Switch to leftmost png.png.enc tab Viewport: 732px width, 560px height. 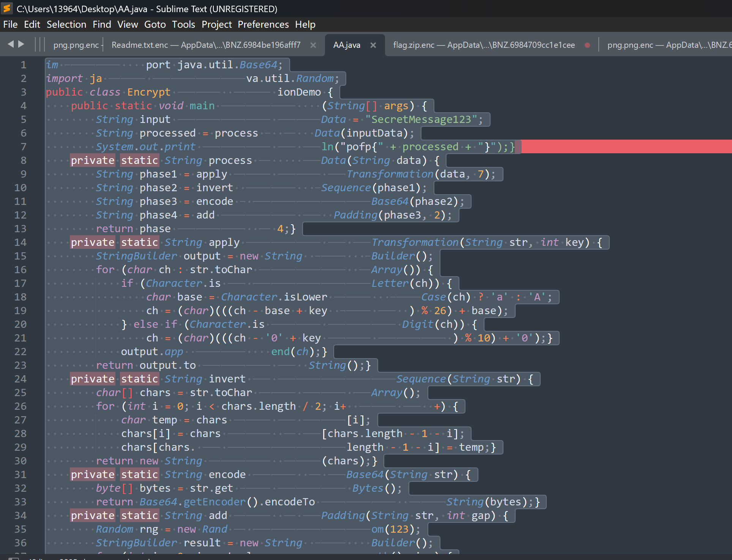click(x=76, y=45)
